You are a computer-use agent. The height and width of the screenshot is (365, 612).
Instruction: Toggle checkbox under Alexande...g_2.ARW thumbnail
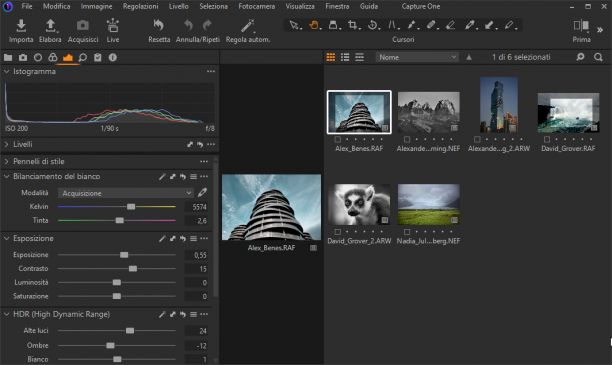tap(477, 139)
